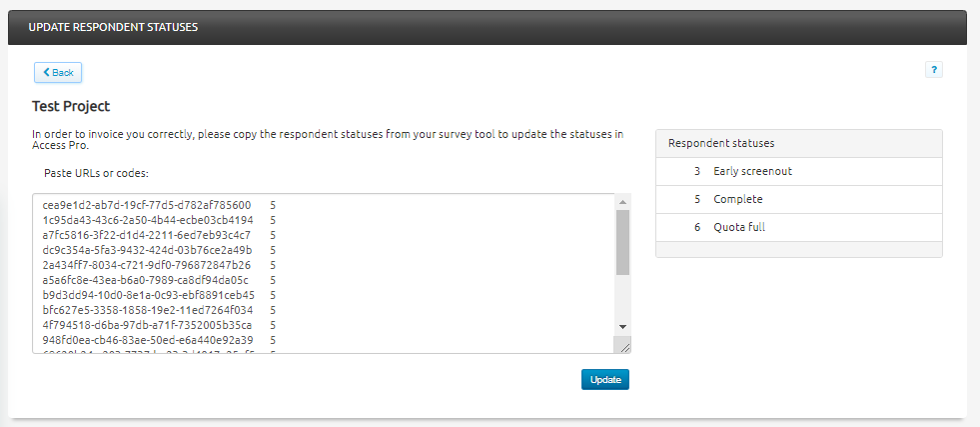The image size is (980, 427).
Task: Click the Test Project heading
Action: tap(71, 106)
